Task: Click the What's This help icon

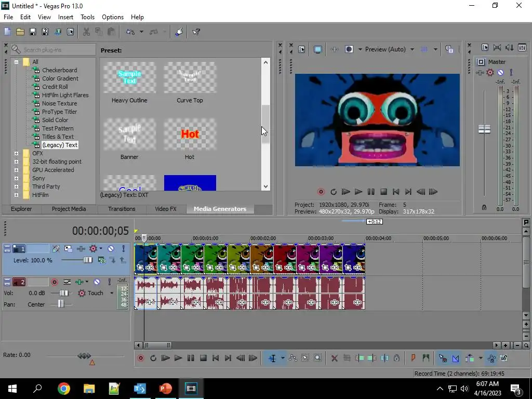Action: 196,32
